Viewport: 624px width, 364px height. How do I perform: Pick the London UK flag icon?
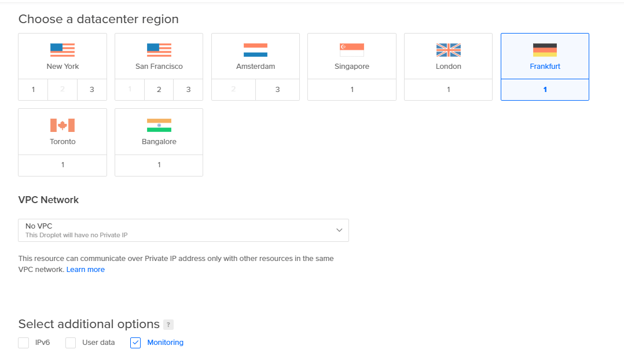point(449,50)
